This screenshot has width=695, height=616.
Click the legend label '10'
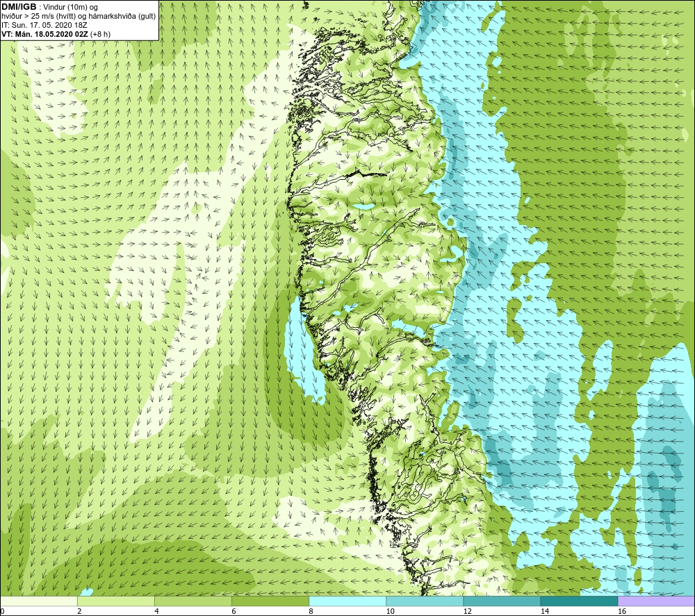(390, 612)
